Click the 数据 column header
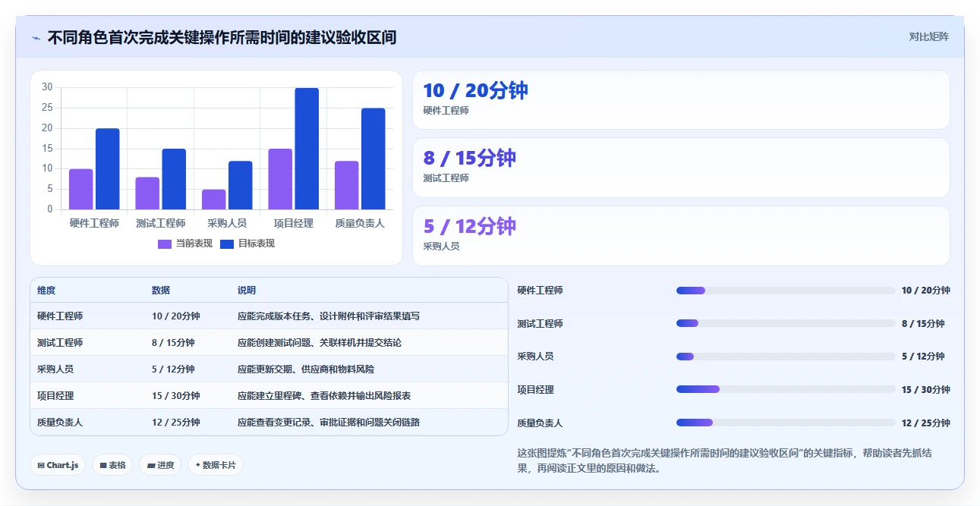980x506 pixels. 161,291
